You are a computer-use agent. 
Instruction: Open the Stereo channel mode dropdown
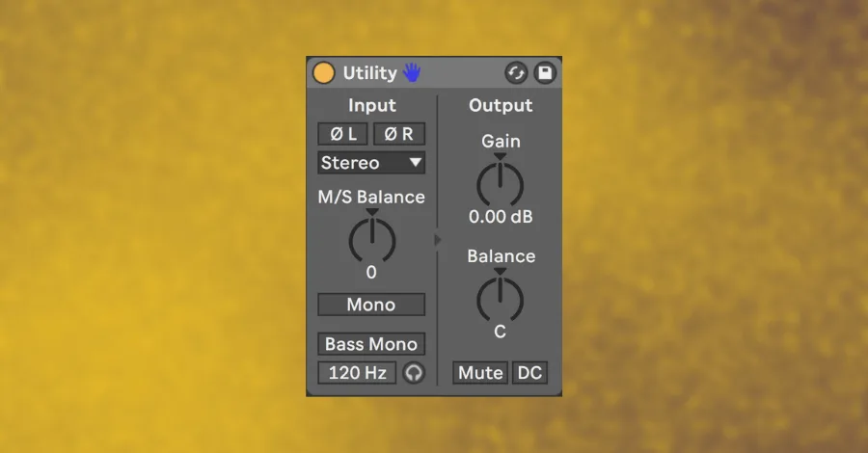(371, 163)
